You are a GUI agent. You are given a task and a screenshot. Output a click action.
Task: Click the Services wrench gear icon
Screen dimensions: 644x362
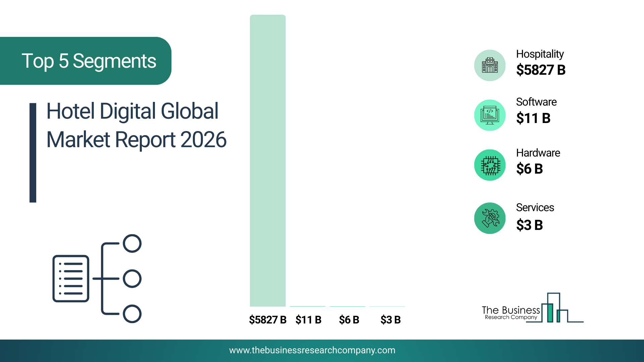(490, 218)
